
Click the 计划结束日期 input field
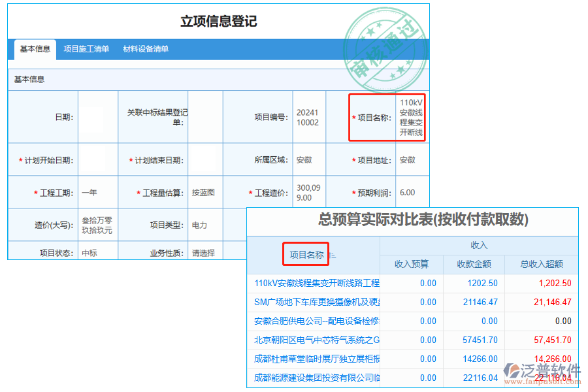click(204, 159)
